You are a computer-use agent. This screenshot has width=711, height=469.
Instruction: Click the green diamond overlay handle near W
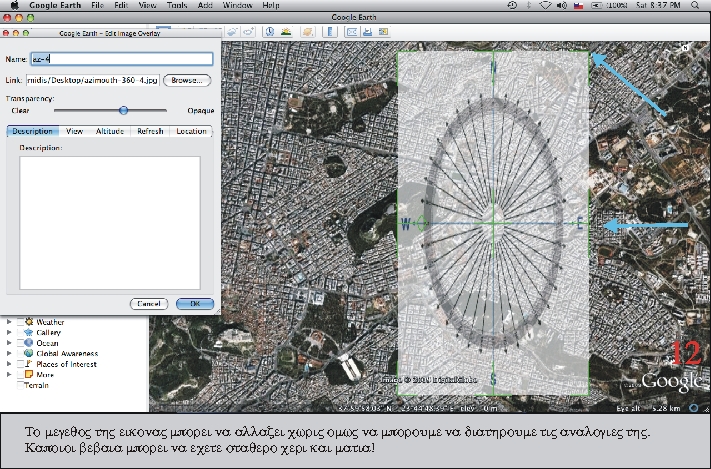pyautogui.click(x=422, y=223)
